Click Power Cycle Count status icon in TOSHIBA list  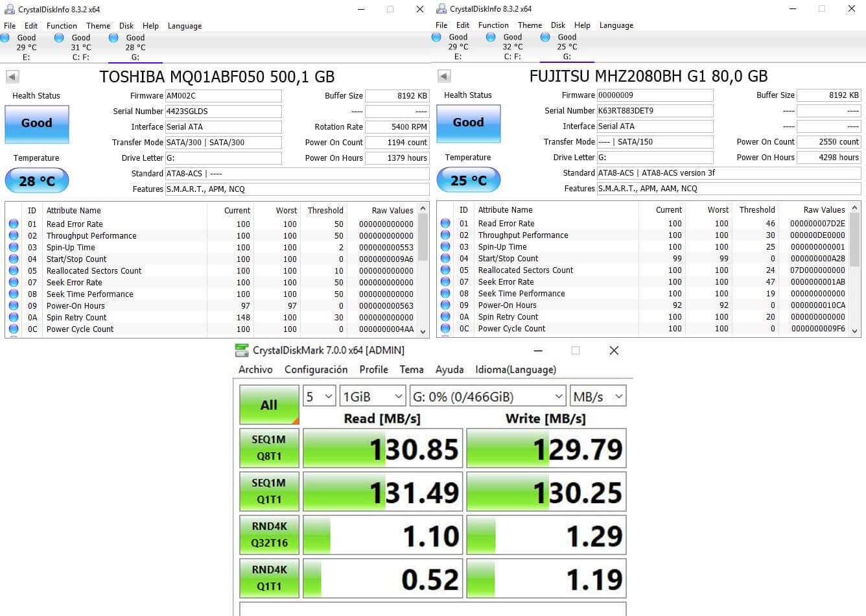tap(14, 329)
